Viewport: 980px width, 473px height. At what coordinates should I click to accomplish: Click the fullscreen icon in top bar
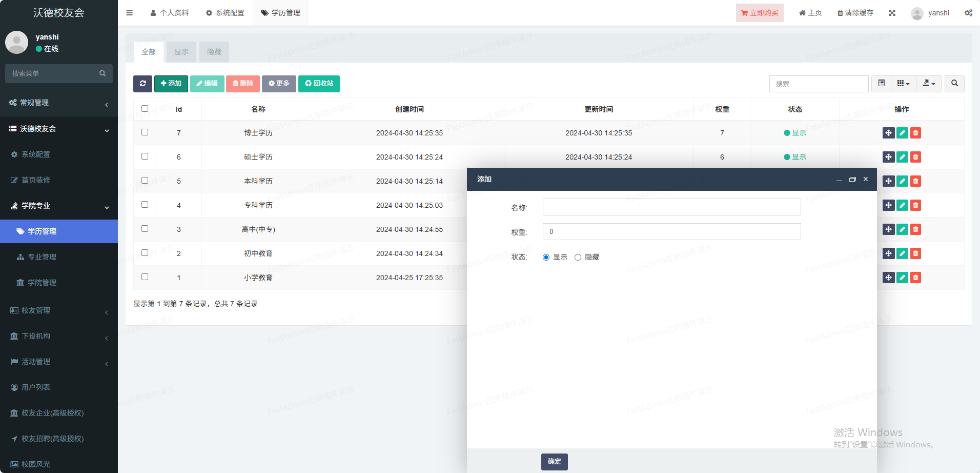pyautogui.click(x=892, y=13)
